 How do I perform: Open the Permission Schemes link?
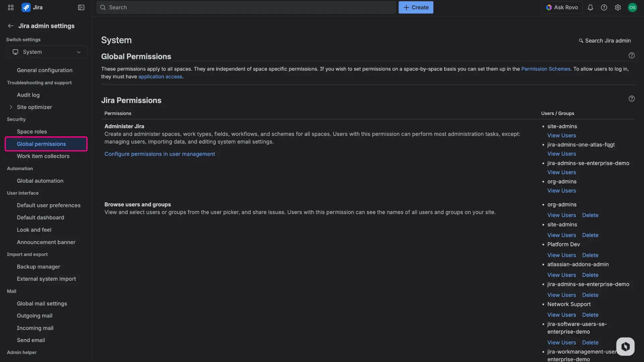(546, 69)
